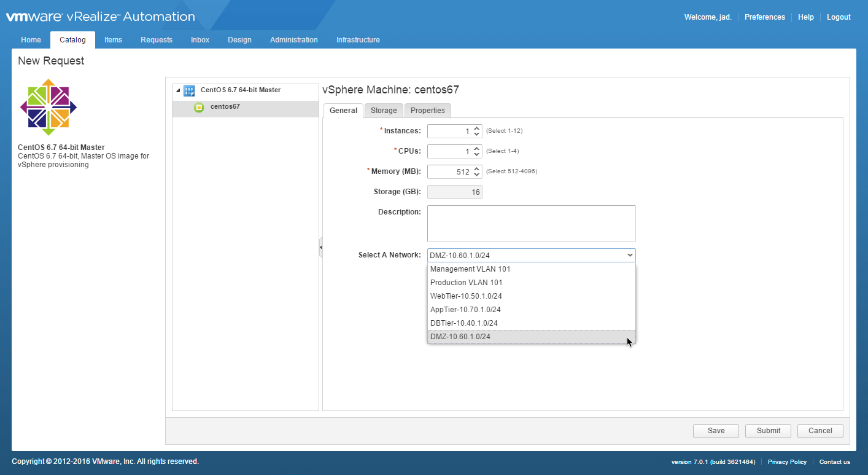The image size is (868, 475).
Task: Choose DBTier-10.40.1.0/24 network option
Action: click(x=532, y=323)
